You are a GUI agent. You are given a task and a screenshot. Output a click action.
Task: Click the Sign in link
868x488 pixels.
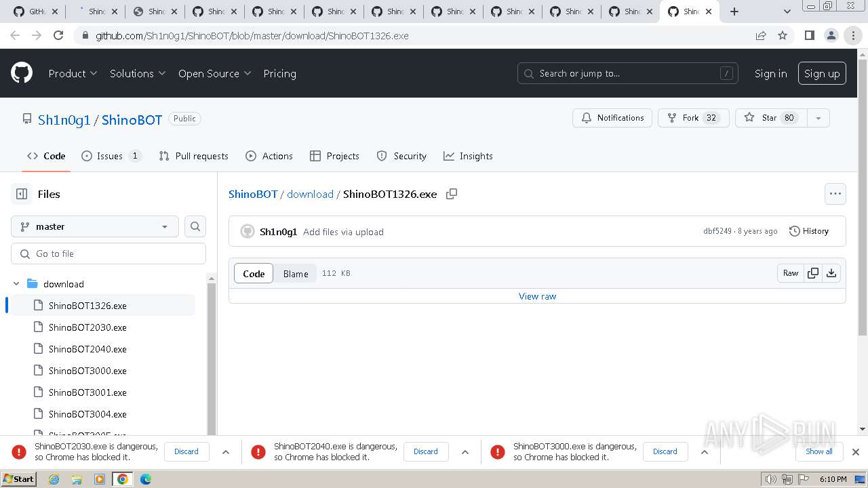click(771, 73)
